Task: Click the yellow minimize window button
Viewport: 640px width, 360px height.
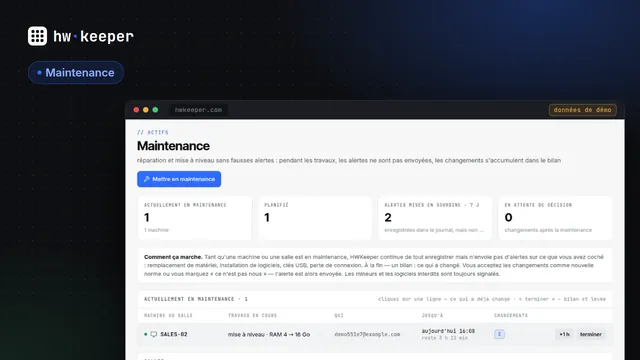Action: tap(146, 110)
